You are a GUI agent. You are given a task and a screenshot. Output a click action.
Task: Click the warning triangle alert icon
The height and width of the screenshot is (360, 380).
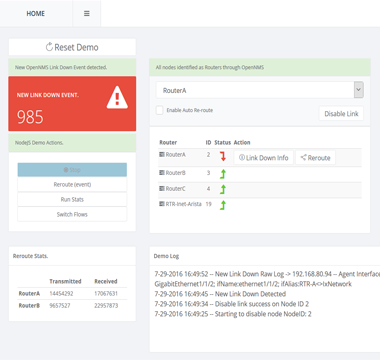[x=117, y=97]
